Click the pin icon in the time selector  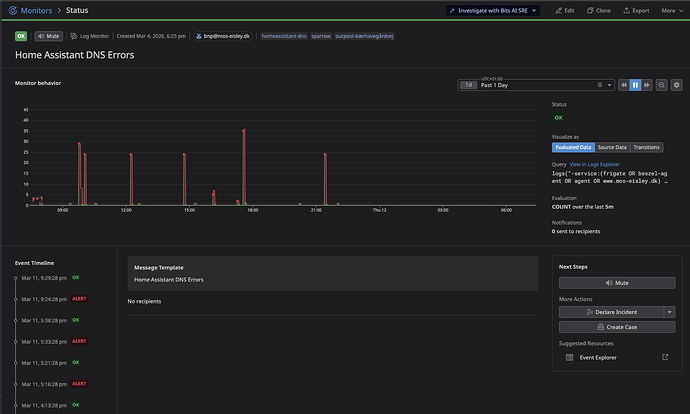click(x=600, y=85)
